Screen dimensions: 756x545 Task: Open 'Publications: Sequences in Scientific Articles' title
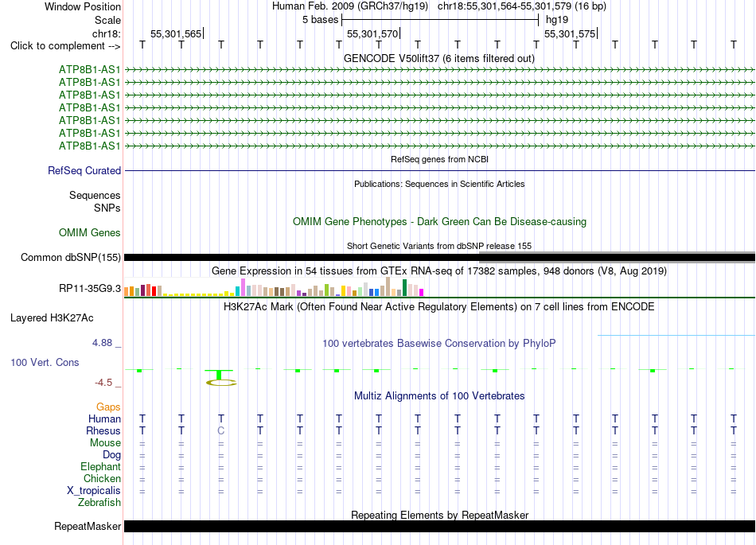[439, 184]
